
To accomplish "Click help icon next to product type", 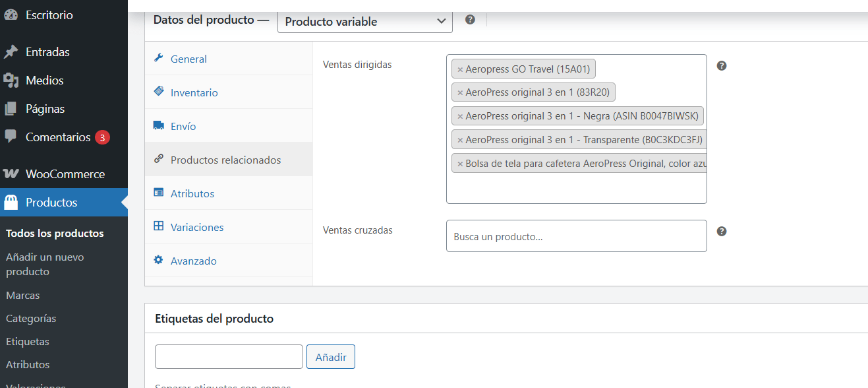I will (470, 20).
